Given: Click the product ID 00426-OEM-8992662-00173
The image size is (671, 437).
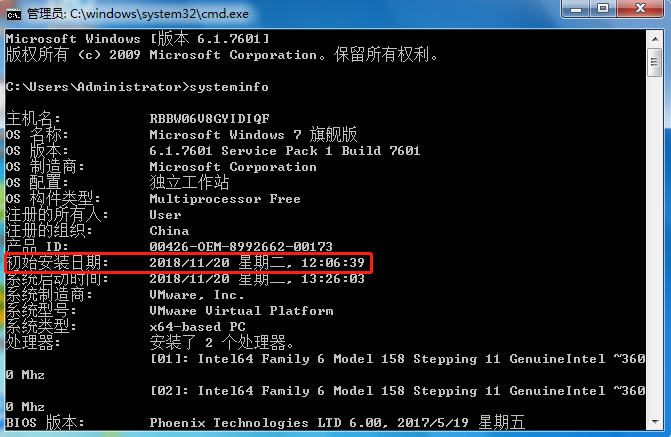Looking at the screenshot, I should tap(240, 246).
